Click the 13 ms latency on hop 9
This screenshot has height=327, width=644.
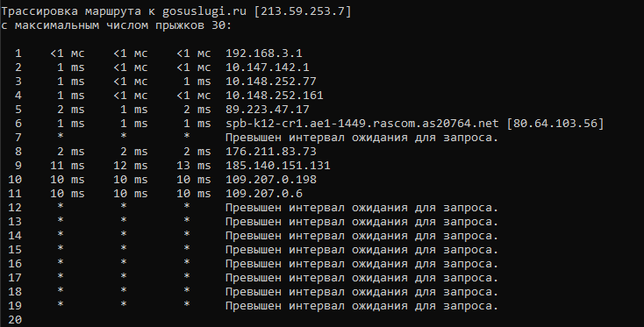pos(194,166)
